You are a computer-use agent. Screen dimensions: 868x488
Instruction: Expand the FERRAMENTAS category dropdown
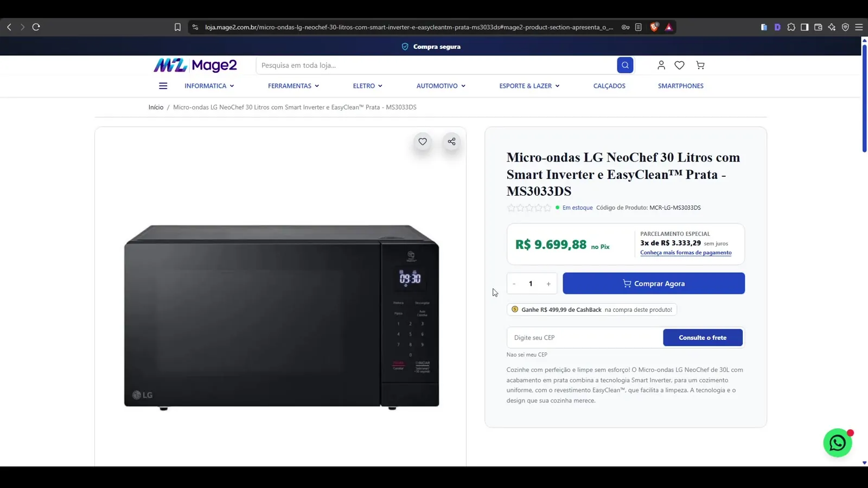coord(293,86)
